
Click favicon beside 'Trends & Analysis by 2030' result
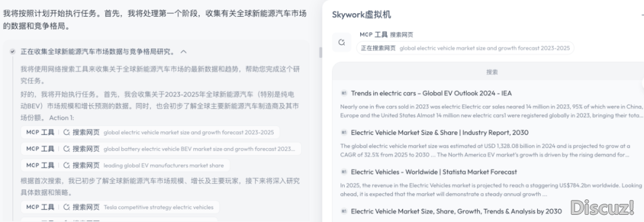click(x=344, y=211)
